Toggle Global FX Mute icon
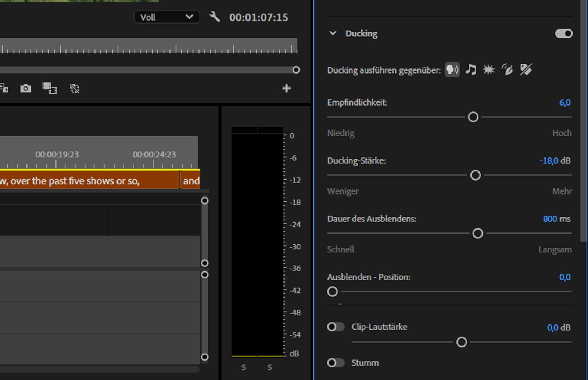Screen dimensions: 588x380 [75, 89]
